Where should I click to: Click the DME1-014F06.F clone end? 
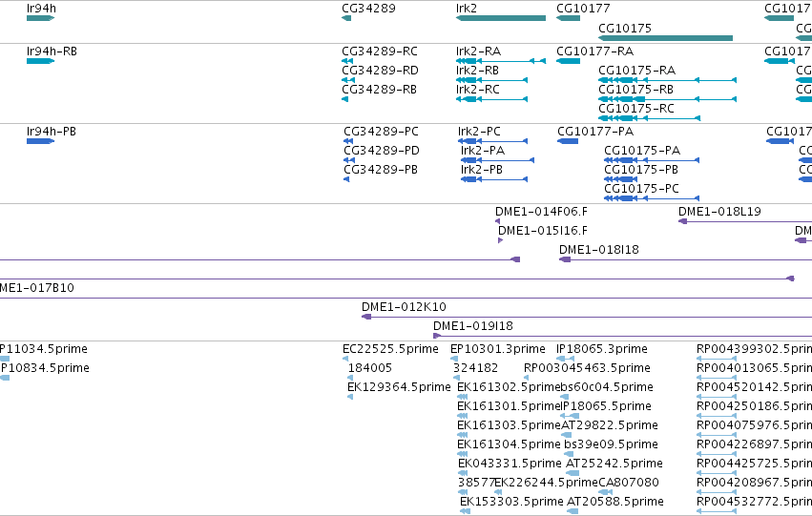[498, 221]
